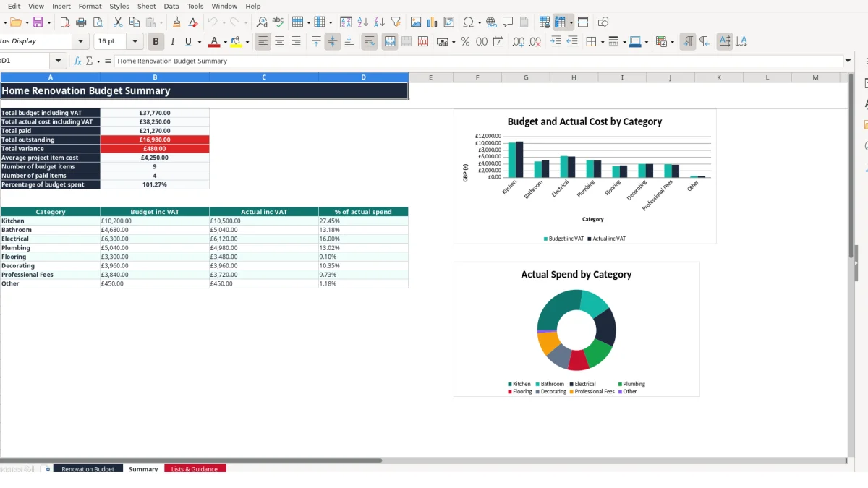Sort descending Z to A
Screen dimensions: 868x488
[x=379, y=22]
